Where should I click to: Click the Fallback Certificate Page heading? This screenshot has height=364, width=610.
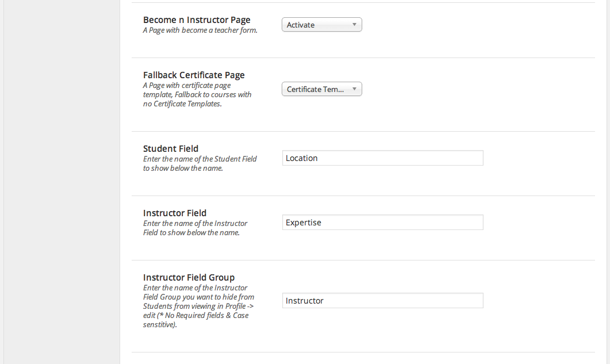click(x=194, y=75)
